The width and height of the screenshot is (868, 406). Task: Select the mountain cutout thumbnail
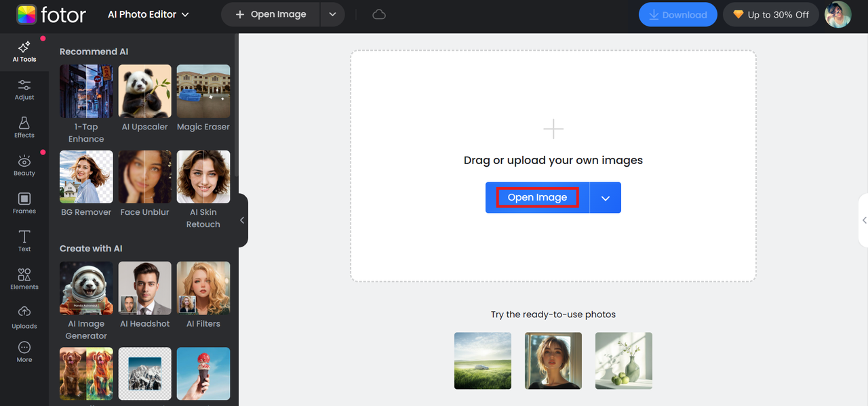pos(144,374)
